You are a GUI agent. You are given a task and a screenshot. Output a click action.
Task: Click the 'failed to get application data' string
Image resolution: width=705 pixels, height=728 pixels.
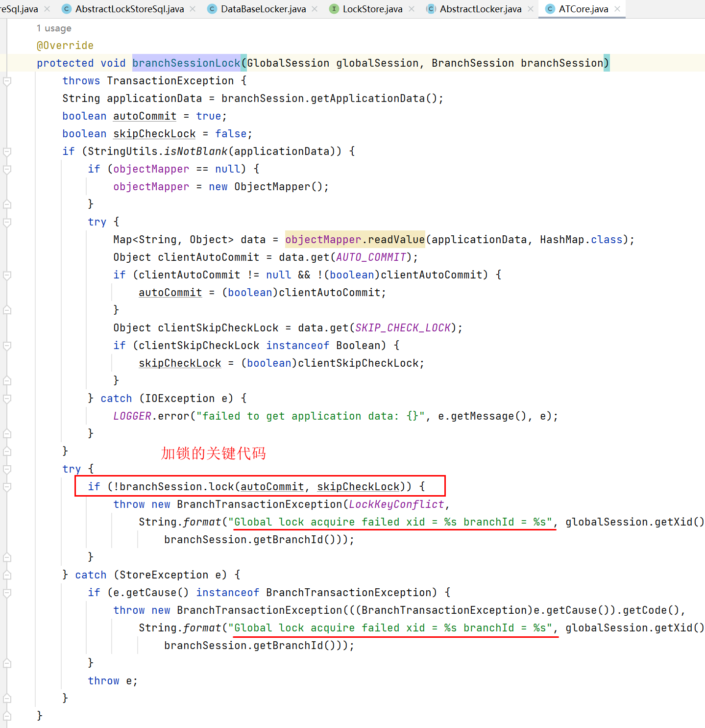[311, 416]
